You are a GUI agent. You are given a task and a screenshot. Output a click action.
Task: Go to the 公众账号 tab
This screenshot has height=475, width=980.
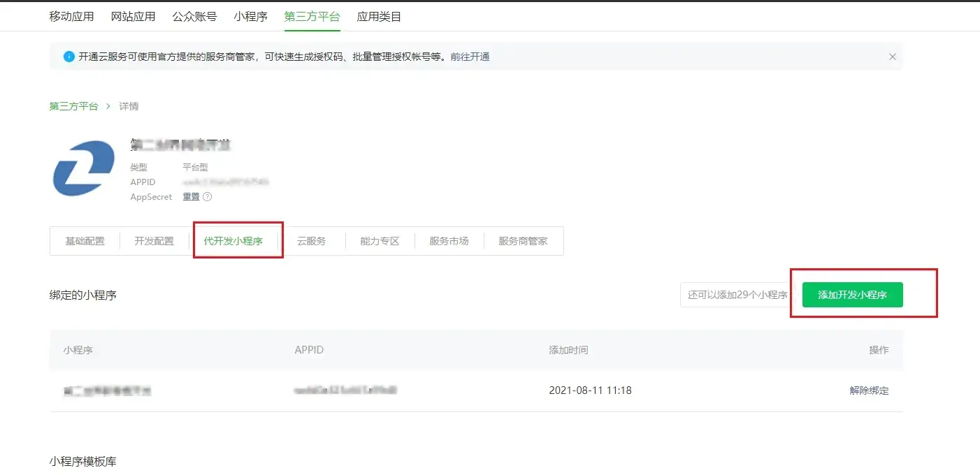pyautogui.click(x=194, y=16)
